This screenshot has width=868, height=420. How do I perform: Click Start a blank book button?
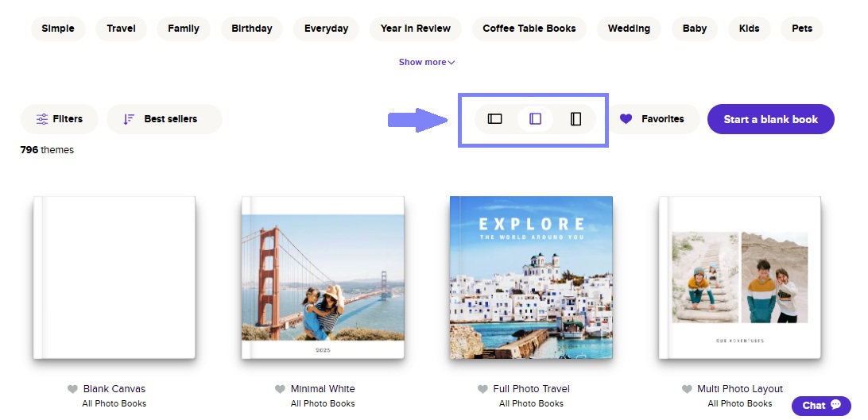point(770,119)
